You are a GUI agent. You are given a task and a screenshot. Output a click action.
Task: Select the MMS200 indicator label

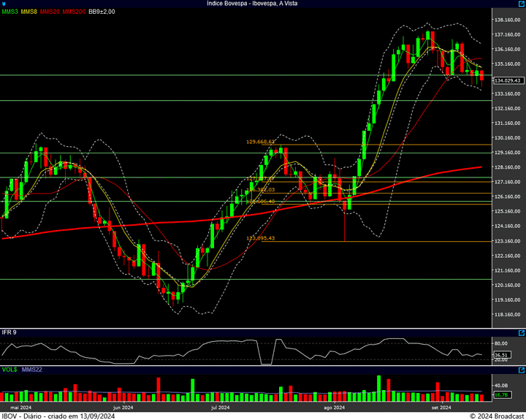coord(74,12)
